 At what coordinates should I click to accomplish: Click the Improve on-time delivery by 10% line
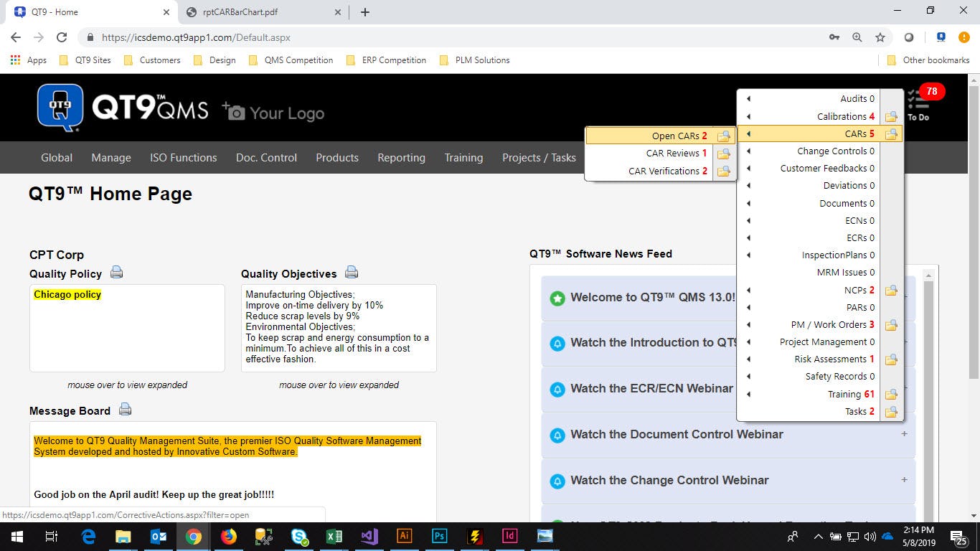pos(314,305)
